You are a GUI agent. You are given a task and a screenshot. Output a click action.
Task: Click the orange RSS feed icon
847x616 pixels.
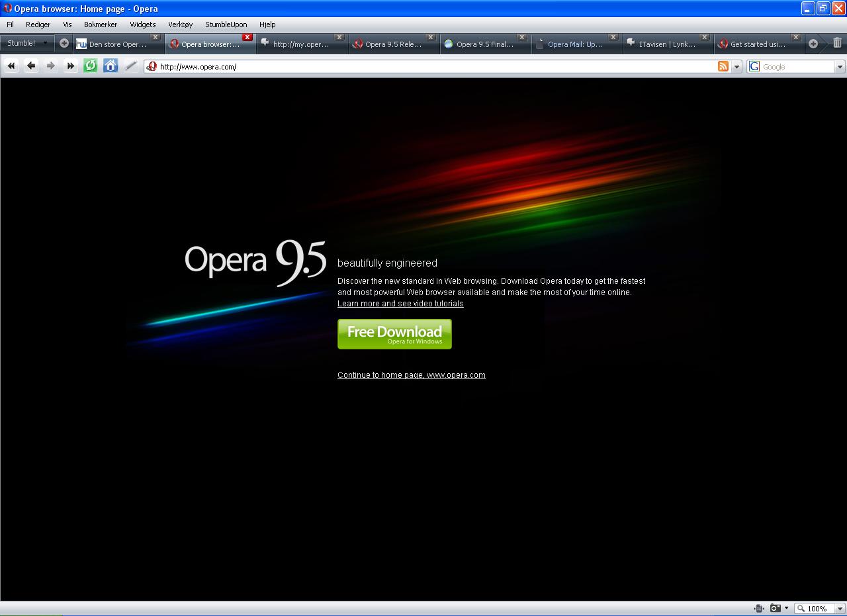(x=723, y=66)
